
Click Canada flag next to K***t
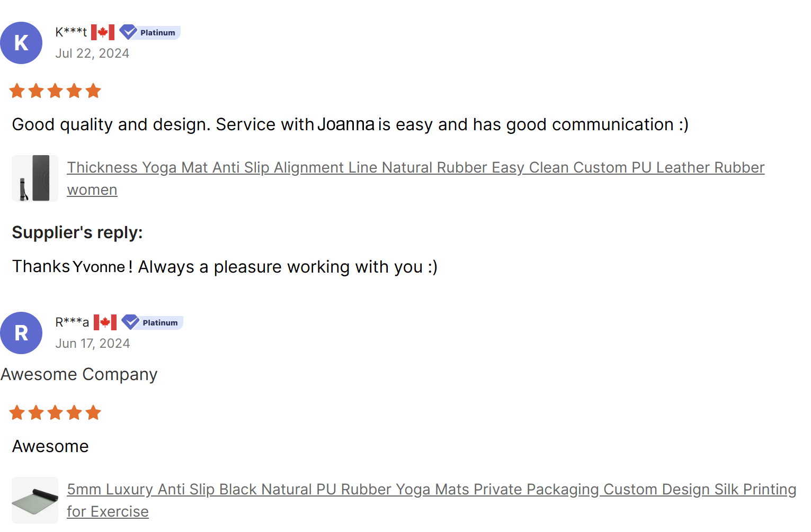click(x=103, y=32)
